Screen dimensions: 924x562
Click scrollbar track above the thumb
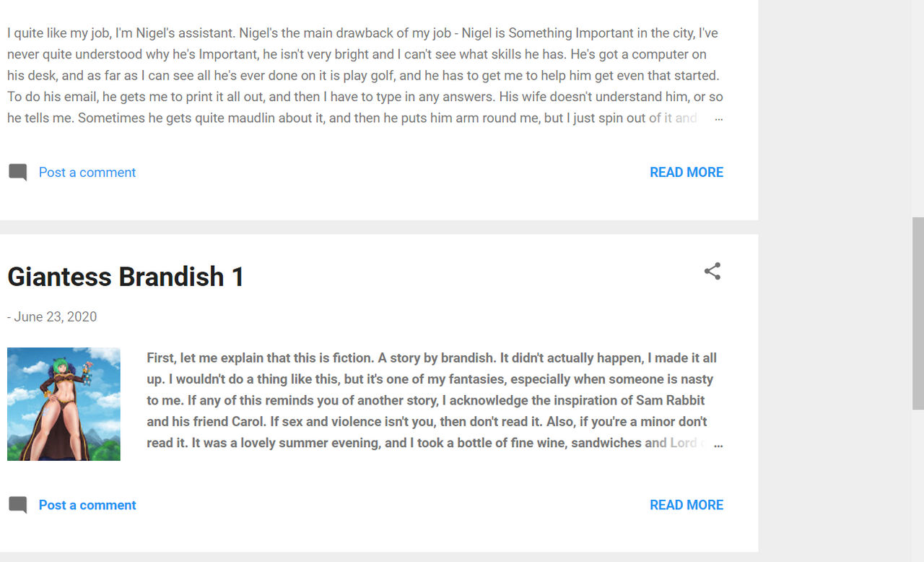[x=918, y=108]
